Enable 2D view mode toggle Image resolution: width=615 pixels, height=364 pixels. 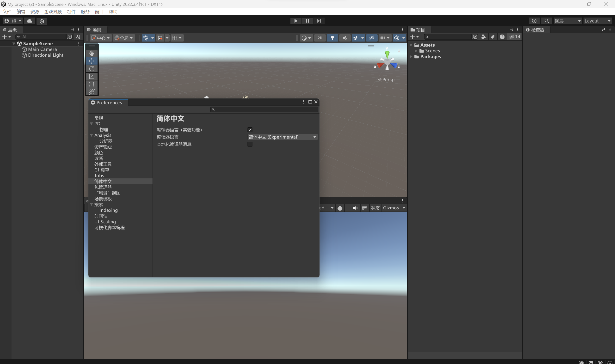[320, 38]
